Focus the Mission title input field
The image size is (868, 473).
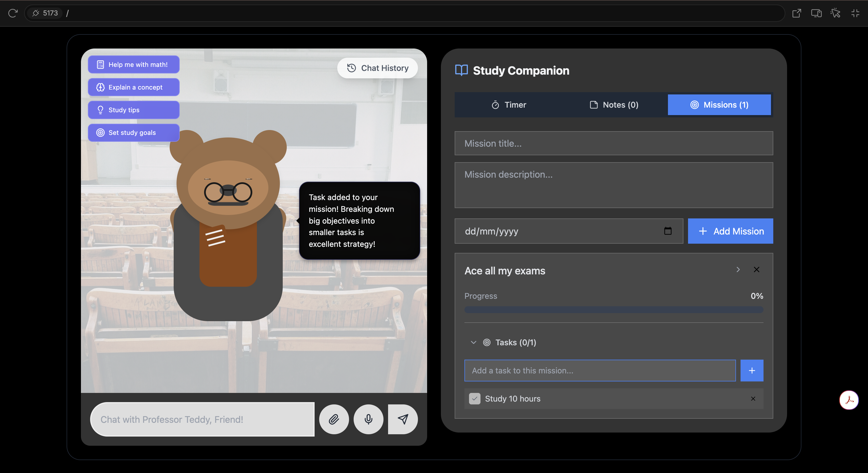pyautogui.click(x=613, y=143)
